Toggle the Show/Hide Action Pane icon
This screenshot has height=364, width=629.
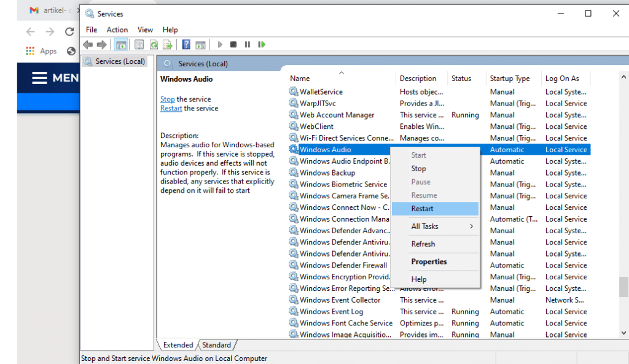click(201, 44)
